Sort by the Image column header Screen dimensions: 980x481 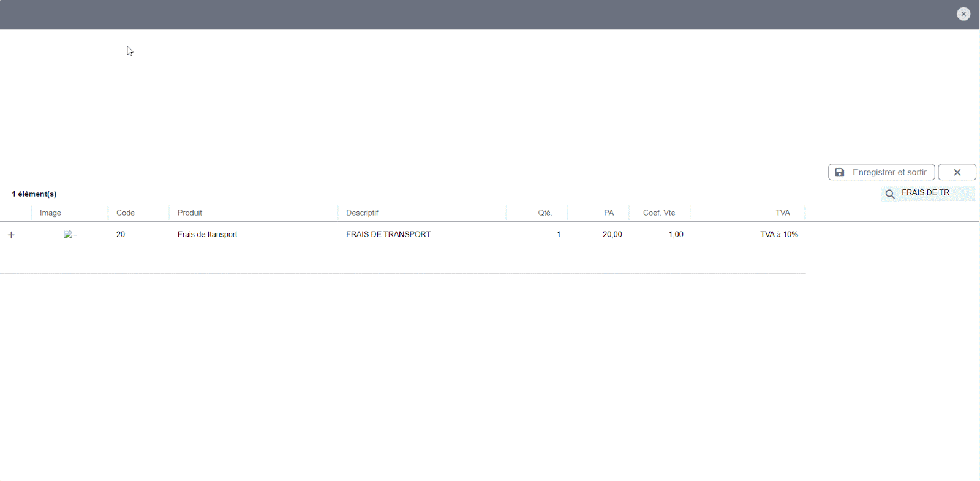pyautogui.click(x=50, y=213)
